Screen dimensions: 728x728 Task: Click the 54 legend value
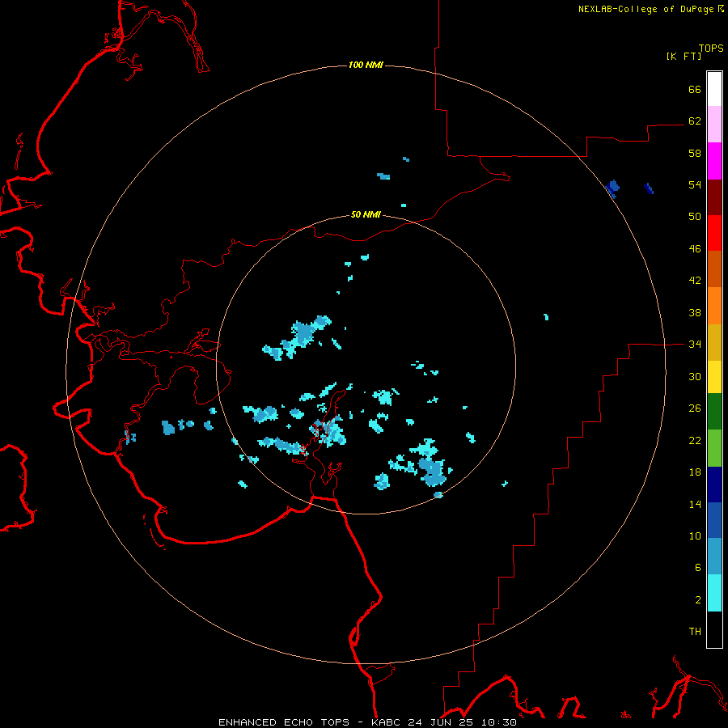point(695,184)
